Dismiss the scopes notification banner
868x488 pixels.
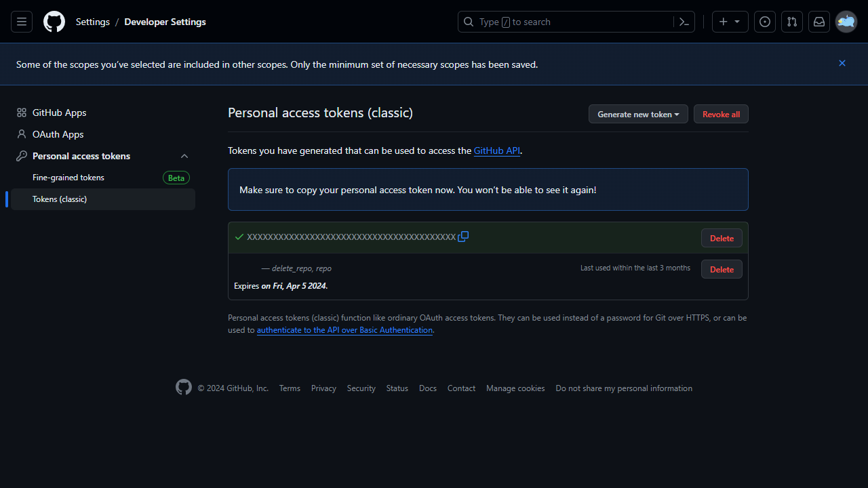842,63
